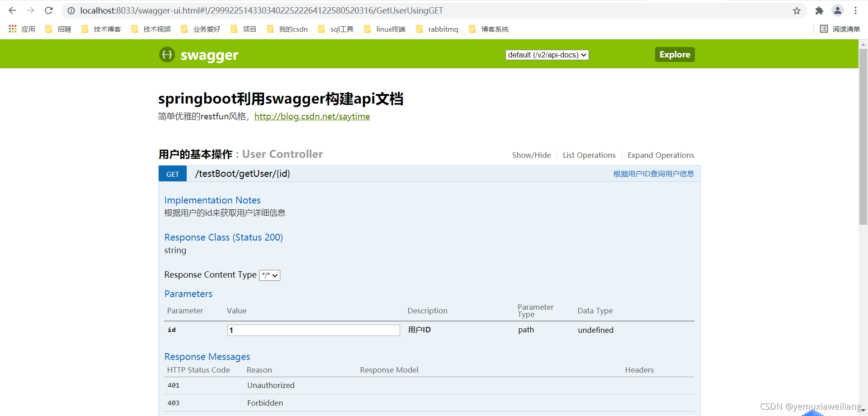The width and height of the screenshot is (868, 416).
Task: Click the blue GET method badge
Action: [173, 174]
